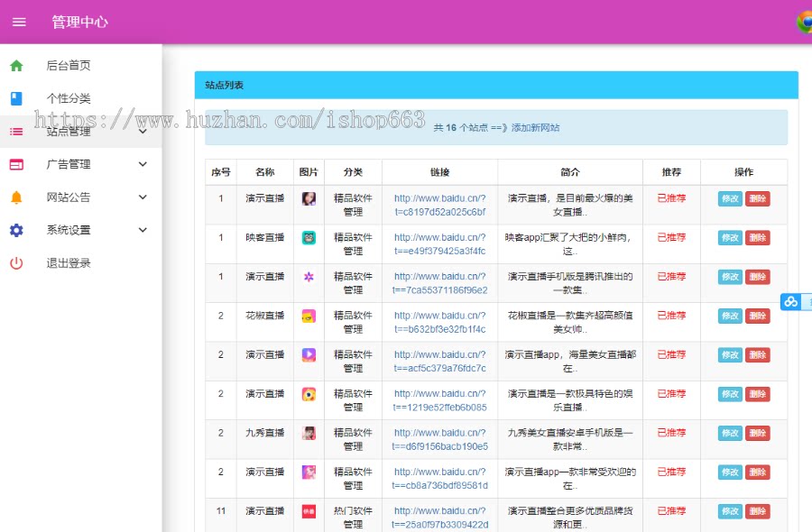Expand the 广告管理 submenu chevron
The width and height of the screenshot is (812, 532).
[x=142, y=164]
